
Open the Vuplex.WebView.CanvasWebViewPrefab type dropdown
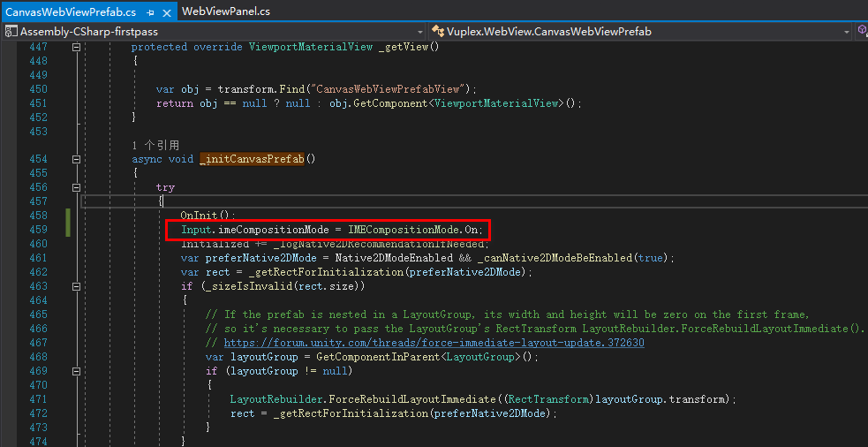click(x=847, y=32)
